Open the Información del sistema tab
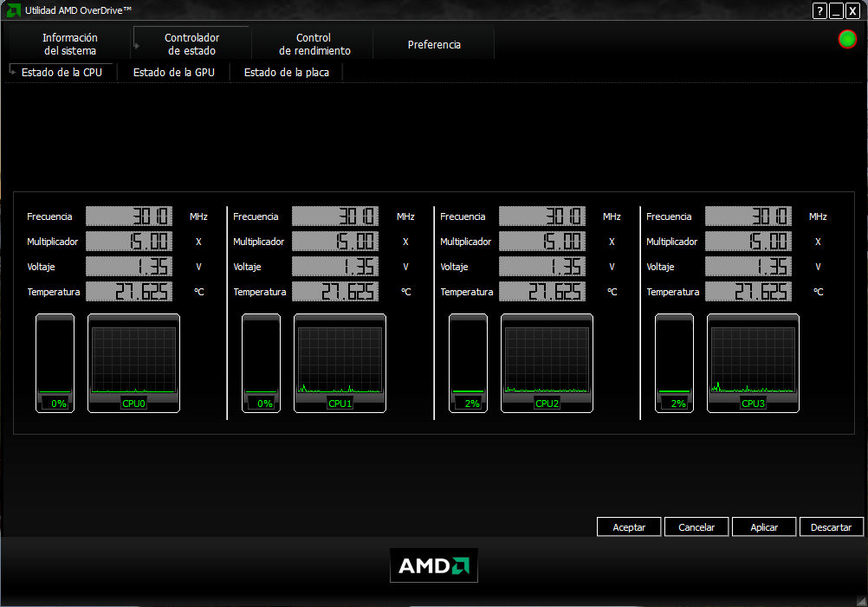The image size is (868, 607). click(x=70, y=44)
